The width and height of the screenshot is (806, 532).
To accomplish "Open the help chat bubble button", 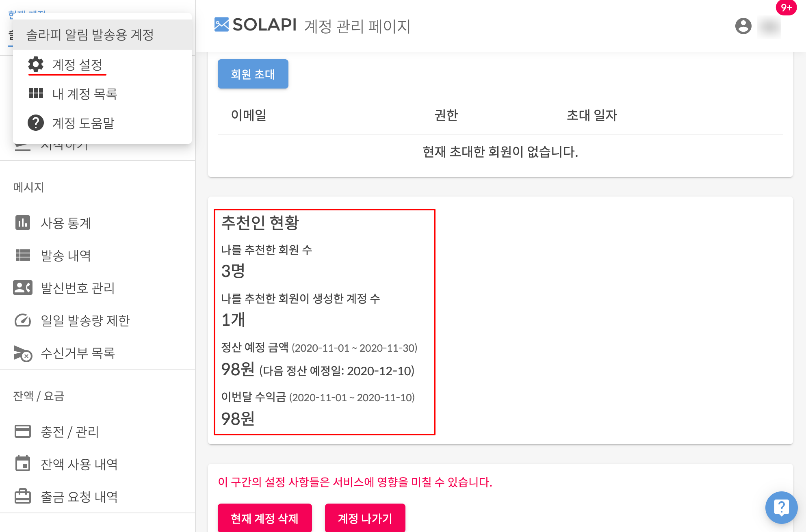I will pos(782,508).
